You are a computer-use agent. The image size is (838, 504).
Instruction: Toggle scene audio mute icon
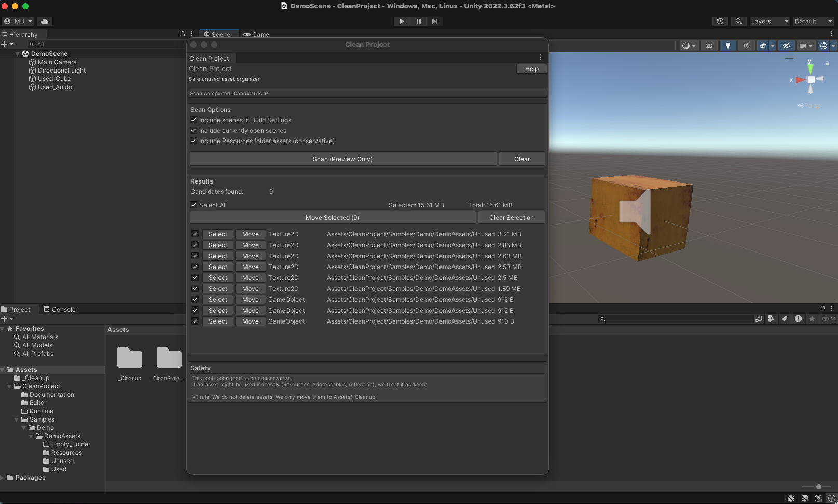747,46
